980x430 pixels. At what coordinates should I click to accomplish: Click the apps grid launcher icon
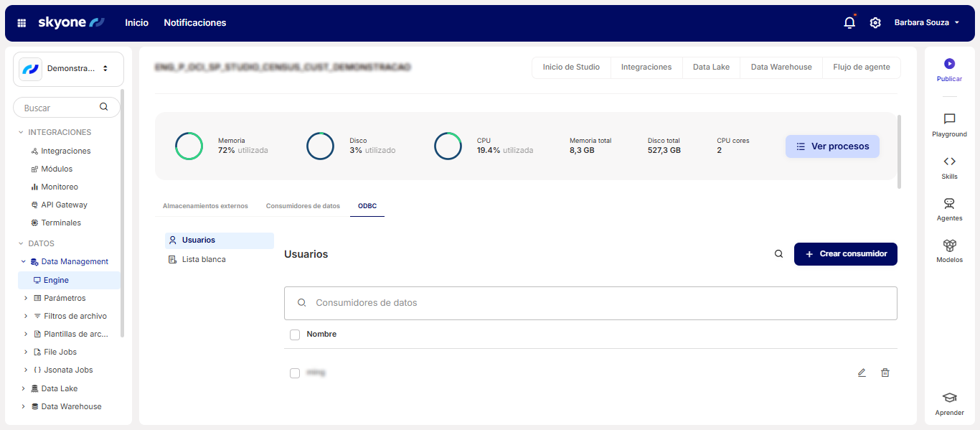pyautogui.click(x=22, y=23)
